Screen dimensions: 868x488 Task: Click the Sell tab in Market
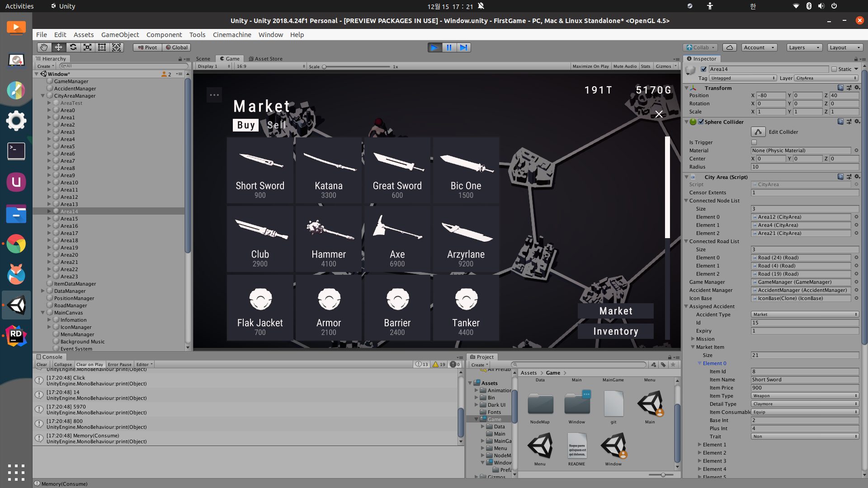click(276, 125)
